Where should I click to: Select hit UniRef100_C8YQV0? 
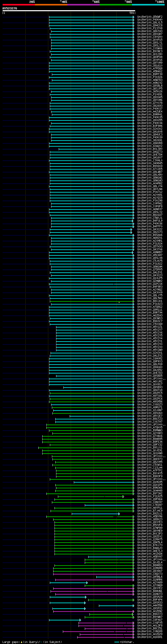pyautogui.click(x=150, y=37)
